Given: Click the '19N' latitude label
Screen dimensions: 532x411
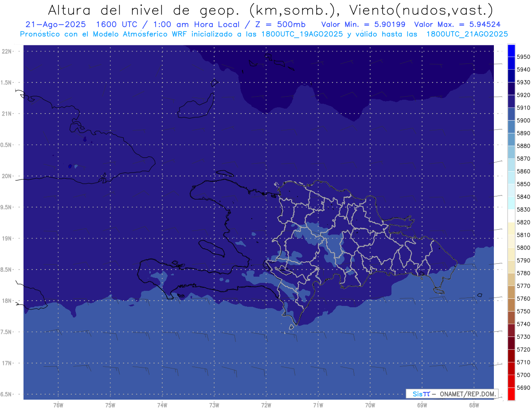Looking at the screenshot, I should (7, 238).
